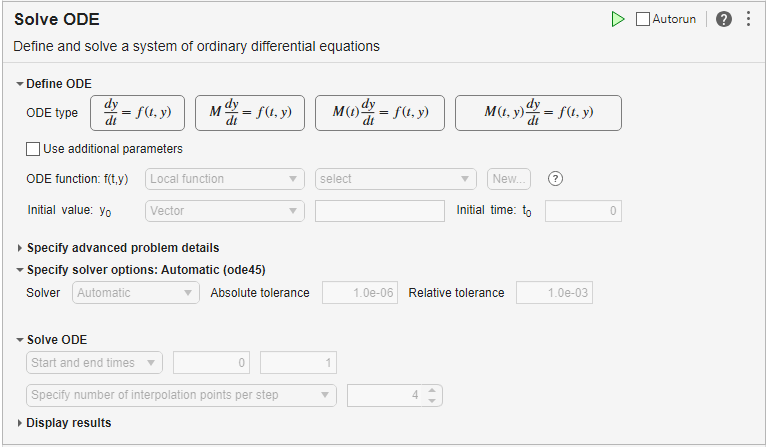Open the Local function dropdown
Viewport: 767px width, 447px height.
point(225,179)
